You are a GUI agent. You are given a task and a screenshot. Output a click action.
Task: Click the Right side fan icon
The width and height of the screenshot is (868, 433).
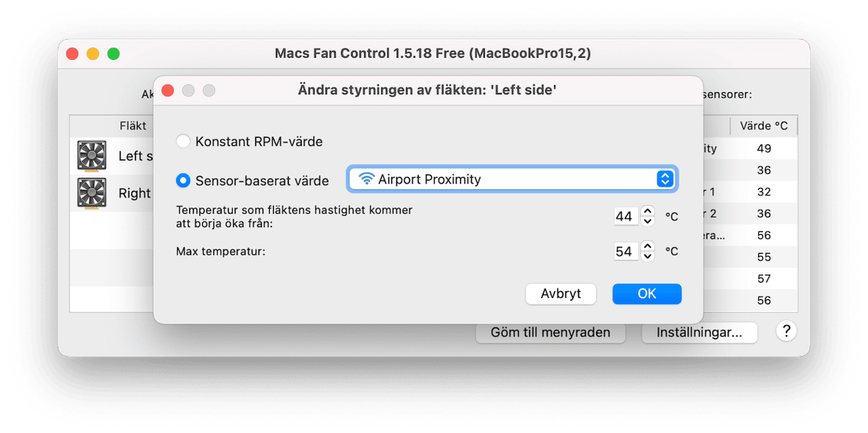pos(91,193)
